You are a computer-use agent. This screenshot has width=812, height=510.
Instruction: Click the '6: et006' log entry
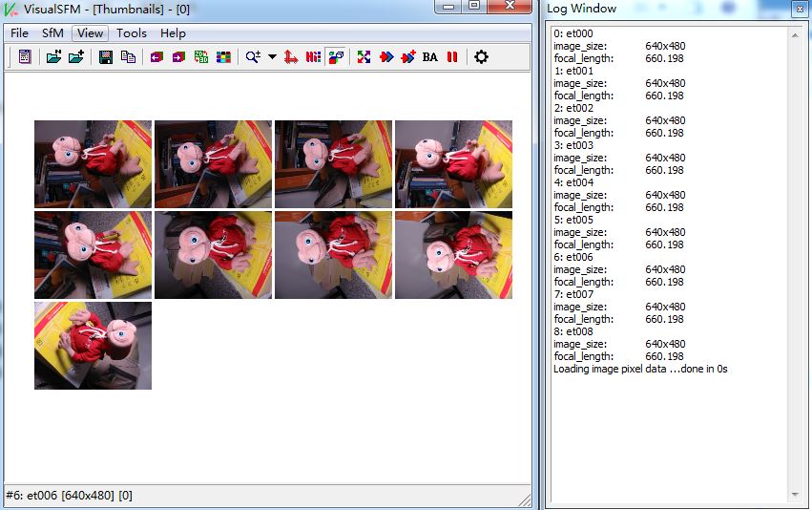click(x=573, y=258)
